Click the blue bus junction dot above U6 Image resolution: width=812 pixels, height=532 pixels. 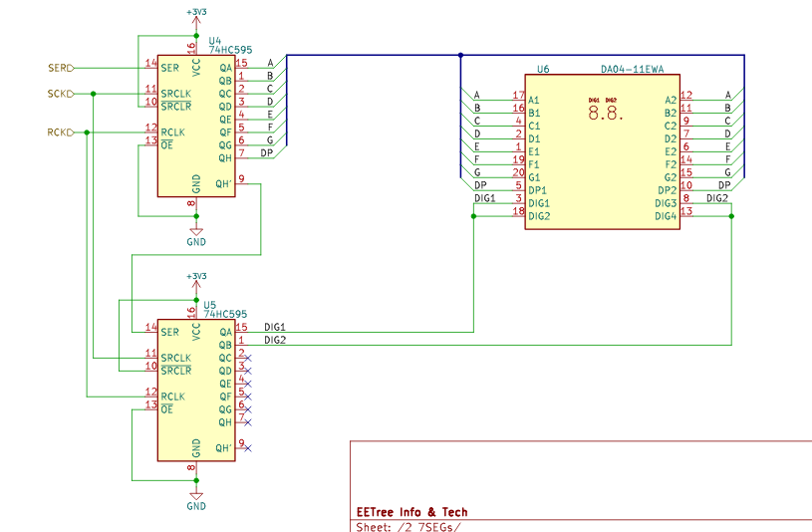[460, 55]
